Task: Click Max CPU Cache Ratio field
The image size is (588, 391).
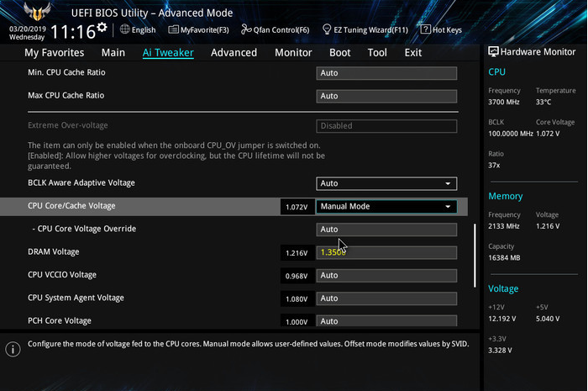Action: click(x=386, y=96)
